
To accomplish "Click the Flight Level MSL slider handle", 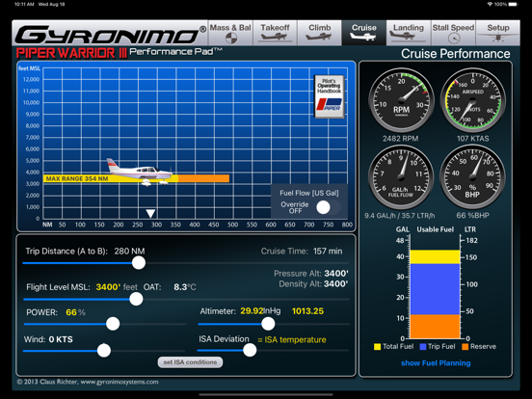I will [x=136, y=299].
